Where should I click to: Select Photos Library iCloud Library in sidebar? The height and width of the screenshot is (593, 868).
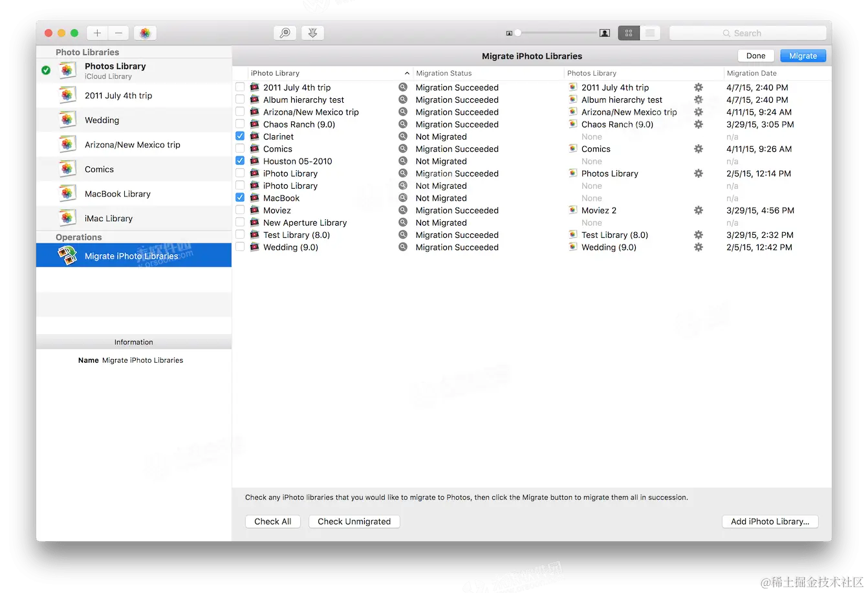134,70
